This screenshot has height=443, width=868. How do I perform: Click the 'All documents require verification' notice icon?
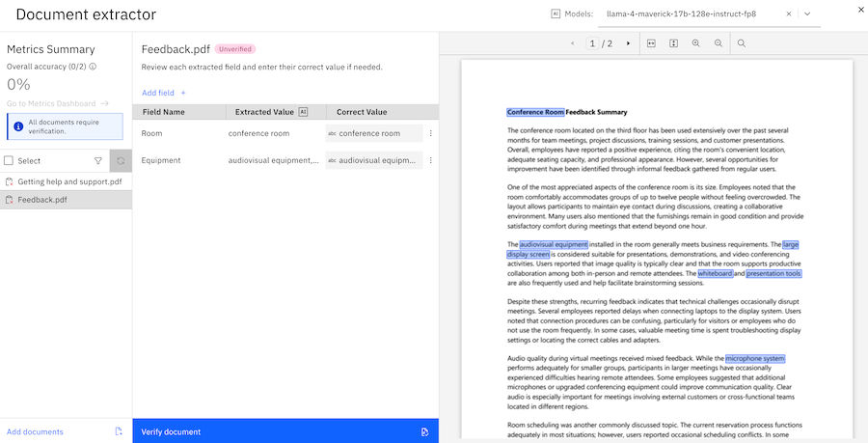(x=18, y=126)
